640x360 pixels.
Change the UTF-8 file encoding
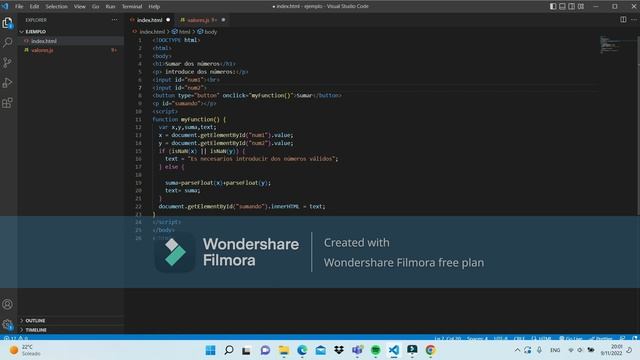coord(500,338)
